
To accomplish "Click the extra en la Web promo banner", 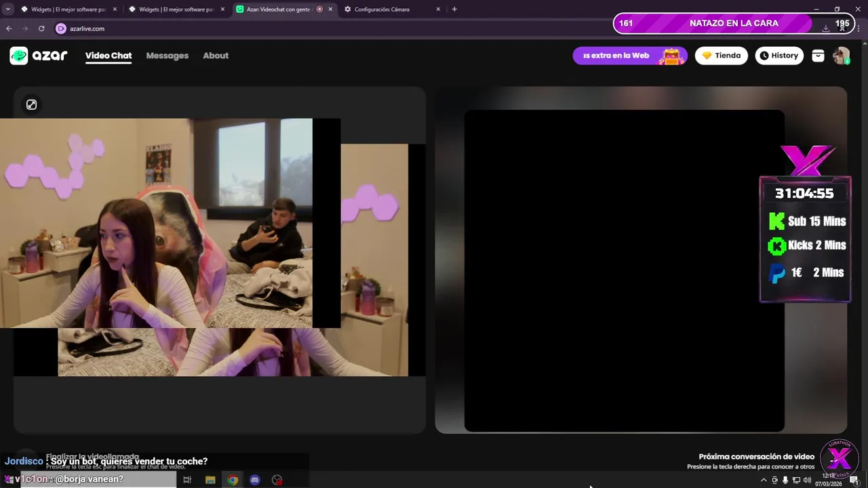I will [630, 56].
